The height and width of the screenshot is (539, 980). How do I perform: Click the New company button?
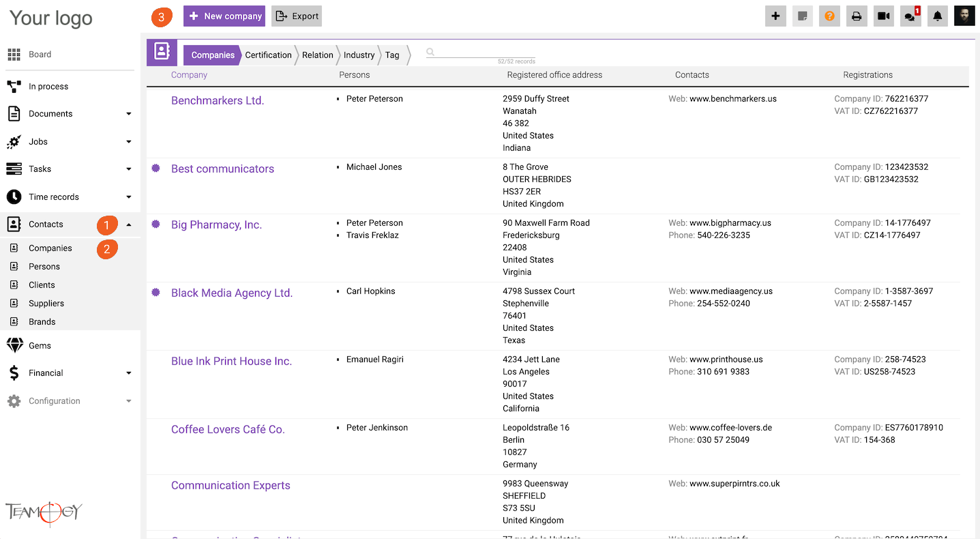[224, 16]
